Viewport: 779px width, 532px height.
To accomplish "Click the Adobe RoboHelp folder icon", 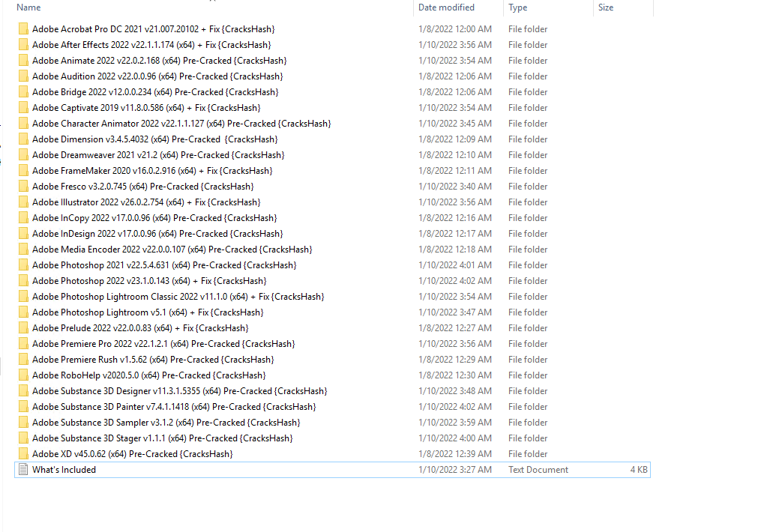I will (23, 375).
